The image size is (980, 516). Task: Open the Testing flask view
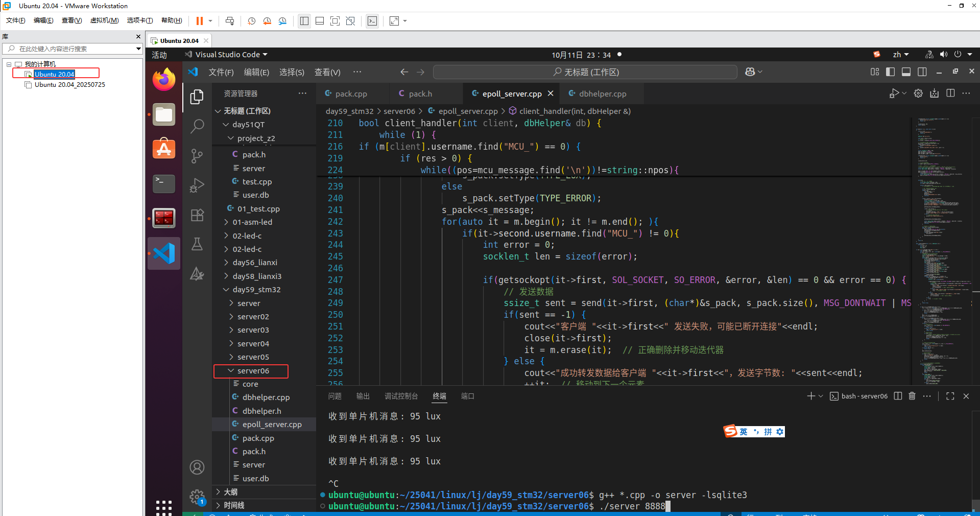click(x=197, y=244)
